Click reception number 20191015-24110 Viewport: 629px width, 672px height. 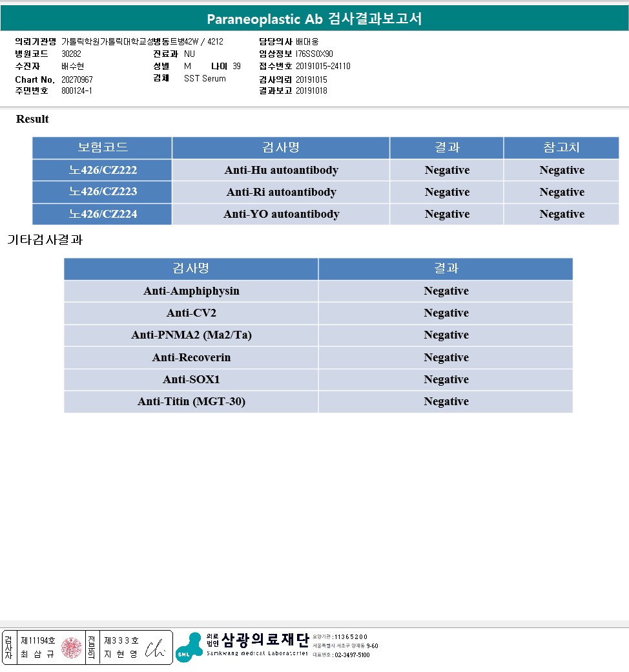tap(323, 66)
